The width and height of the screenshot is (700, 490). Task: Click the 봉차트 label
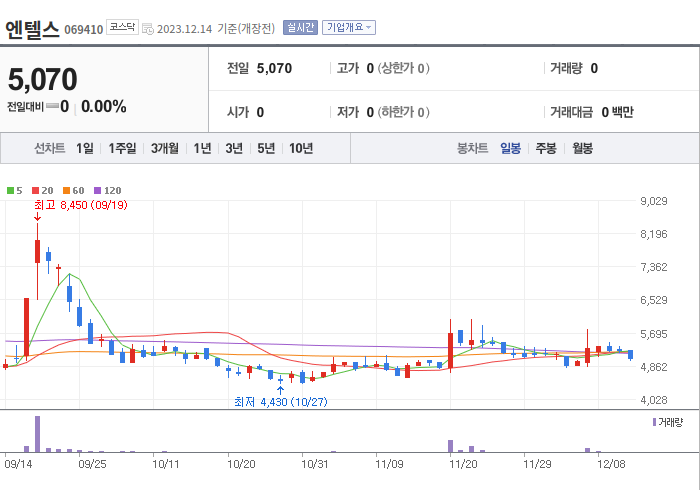(x=472, y=148)
